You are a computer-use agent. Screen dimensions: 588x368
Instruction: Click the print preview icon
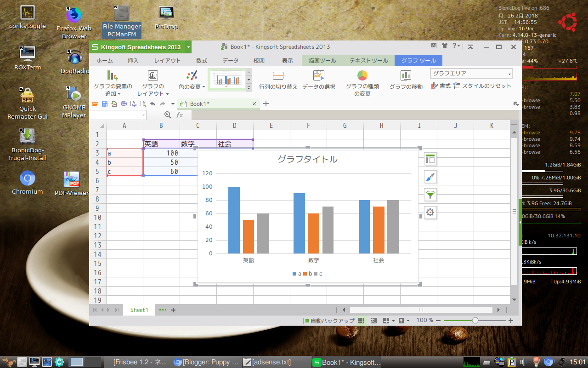tap(143, 104)
